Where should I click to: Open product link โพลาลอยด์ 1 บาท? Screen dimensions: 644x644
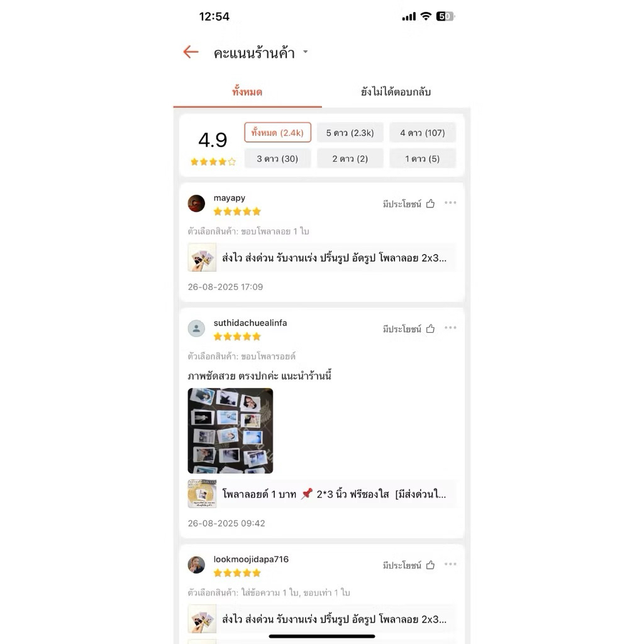[322, 494]
